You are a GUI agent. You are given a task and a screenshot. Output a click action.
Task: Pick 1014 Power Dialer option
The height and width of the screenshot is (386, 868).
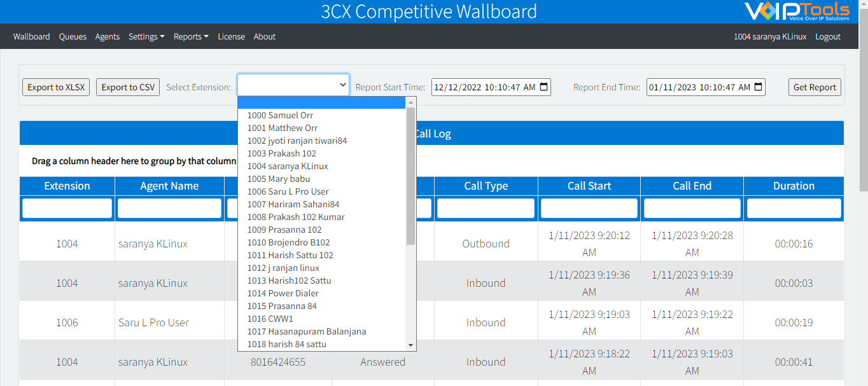[322, 293]
